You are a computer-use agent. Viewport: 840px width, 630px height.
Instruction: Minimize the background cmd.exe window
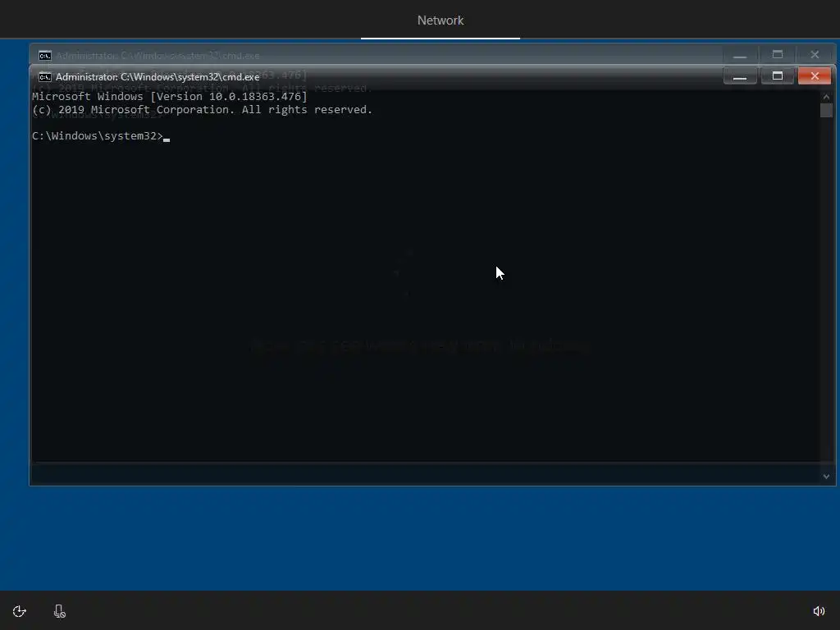pyautogui.click(x=740, y=55)
